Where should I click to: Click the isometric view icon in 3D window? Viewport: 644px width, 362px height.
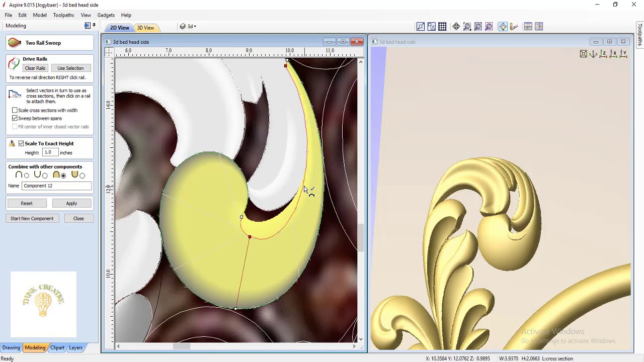click(593, 54)
